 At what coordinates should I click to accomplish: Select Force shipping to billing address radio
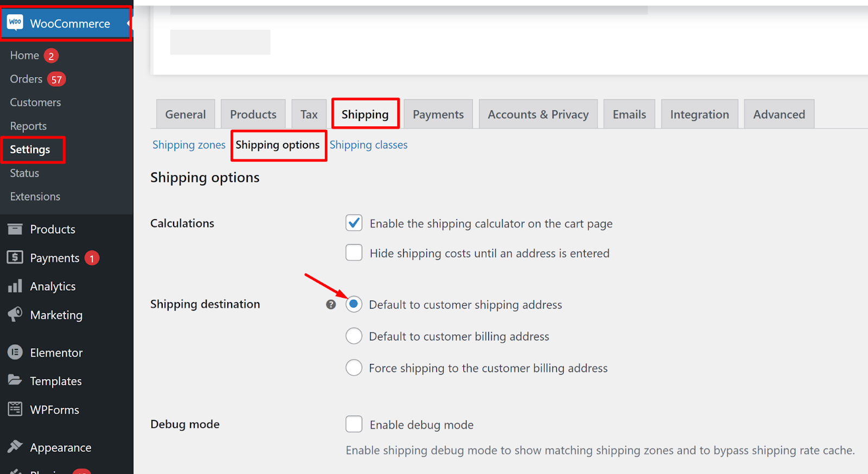pos(354,368)
